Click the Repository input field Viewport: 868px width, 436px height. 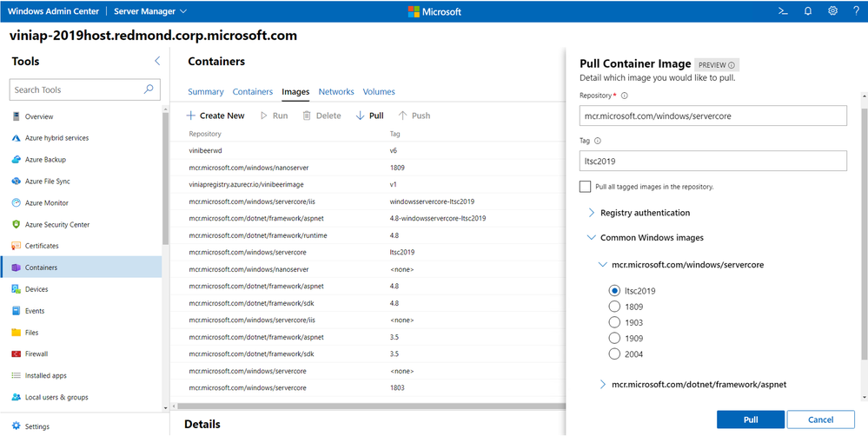pos(713,116)
